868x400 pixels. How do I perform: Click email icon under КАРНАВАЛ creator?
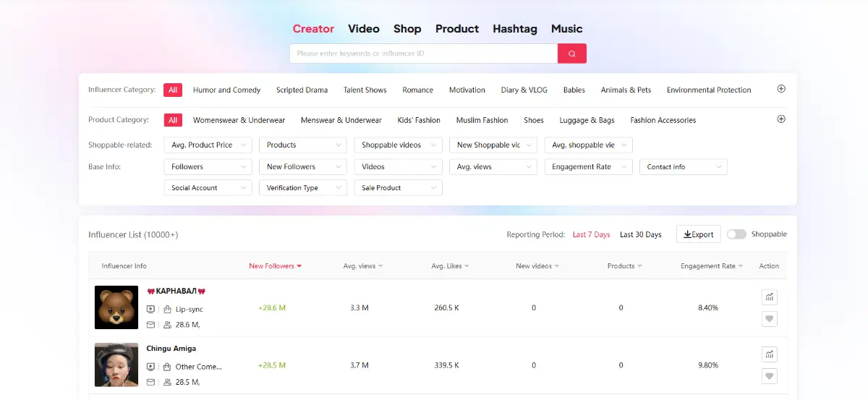coord(150,325)
